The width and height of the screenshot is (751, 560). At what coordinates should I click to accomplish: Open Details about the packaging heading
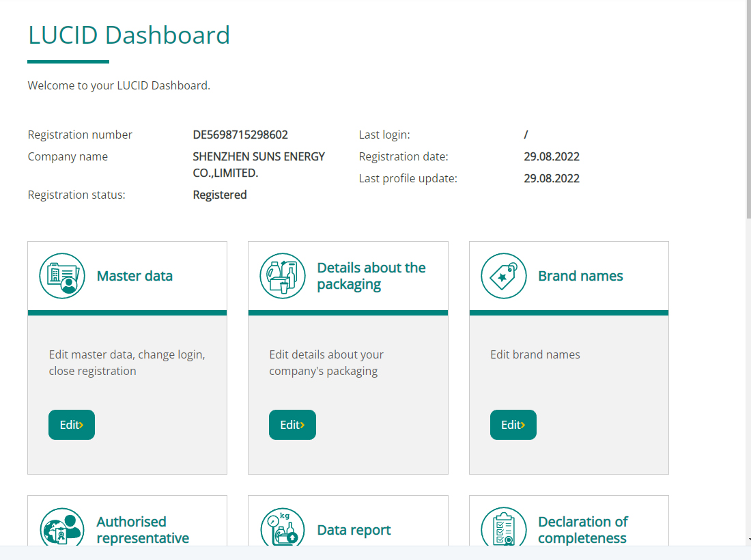pos(371,276)
